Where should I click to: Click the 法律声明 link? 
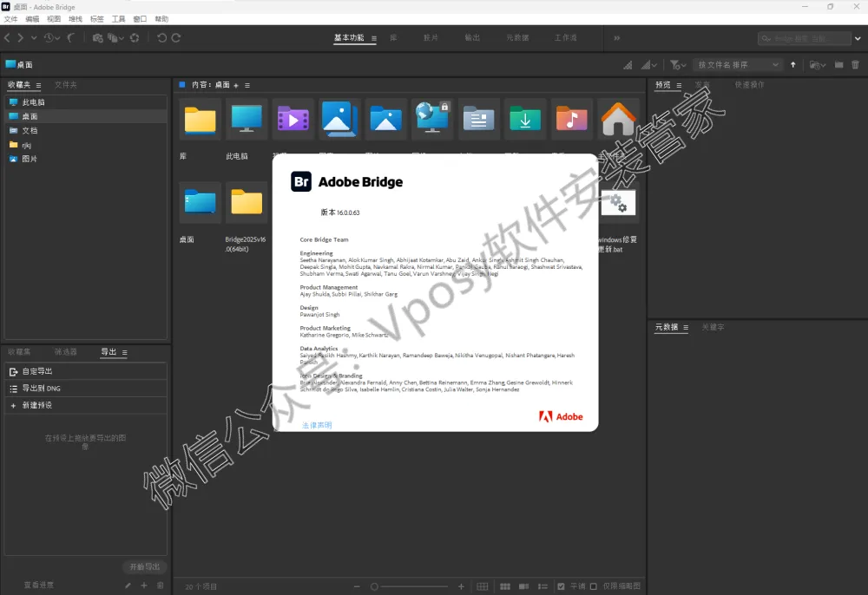pyautogui.click(x=317, y=425)
